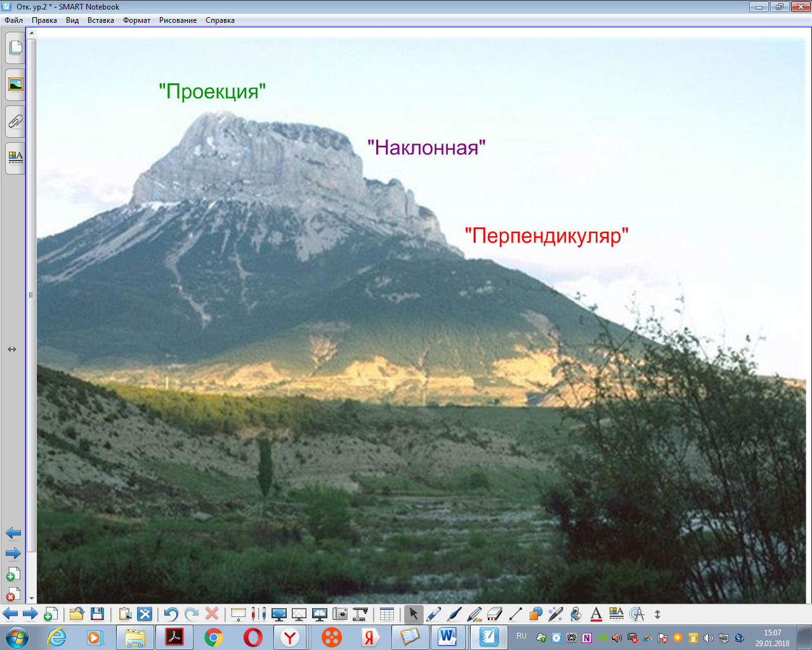Select the Creative pen crayon tool
This screenshot has width=812, height=650.
coord(475,614)
